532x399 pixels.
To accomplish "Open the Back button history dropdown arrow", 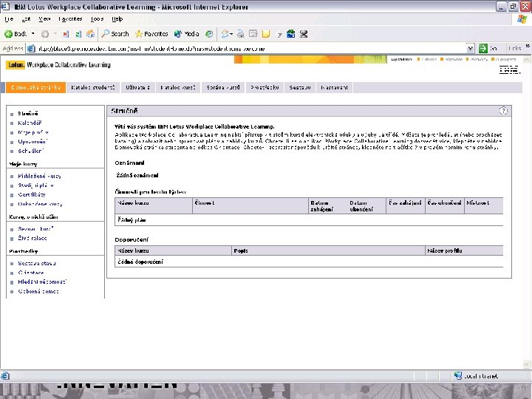I will (33, 34).
